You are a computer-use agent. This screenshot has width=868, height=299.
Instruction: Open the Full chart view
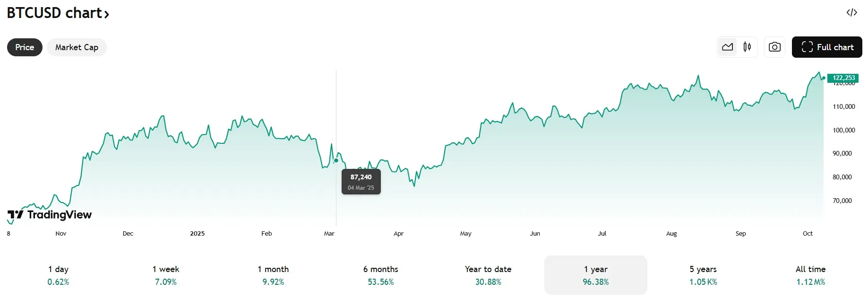(827, 47)
